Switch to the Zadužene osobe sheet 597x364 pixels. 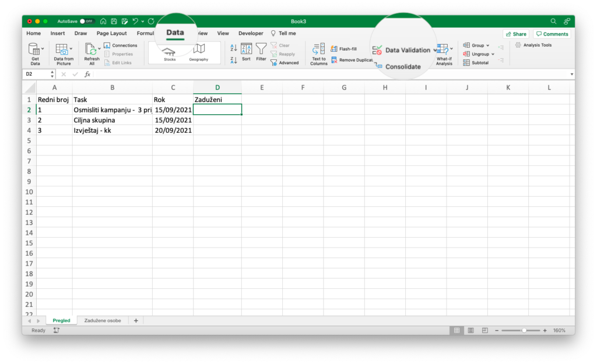[103, 320]
